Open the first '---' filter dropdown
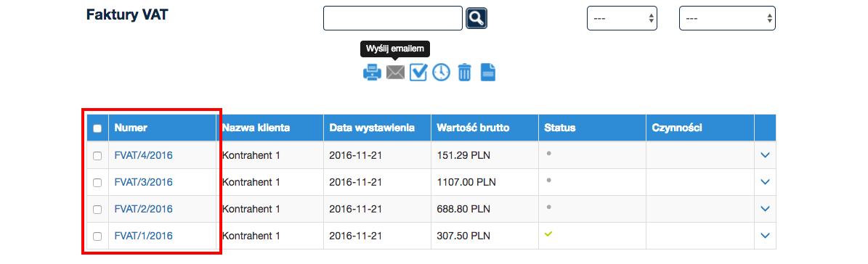 [622, 18]
